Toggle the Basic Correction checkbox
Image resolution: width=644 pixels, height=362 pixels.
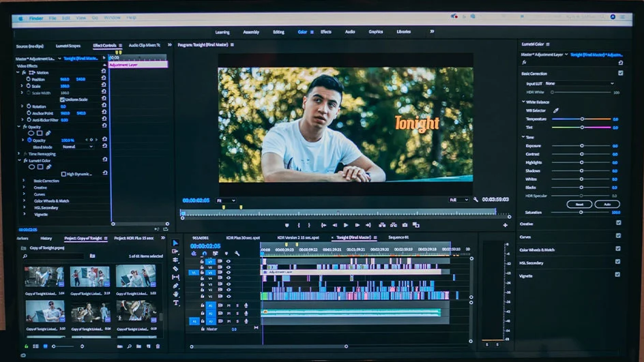pyautogui.click(x=620, y=73)
